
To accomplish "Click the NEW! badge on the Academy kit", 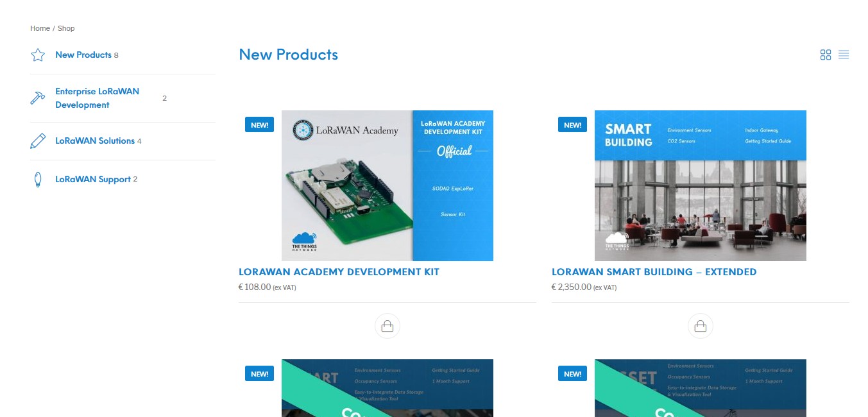I will (259, 125).
